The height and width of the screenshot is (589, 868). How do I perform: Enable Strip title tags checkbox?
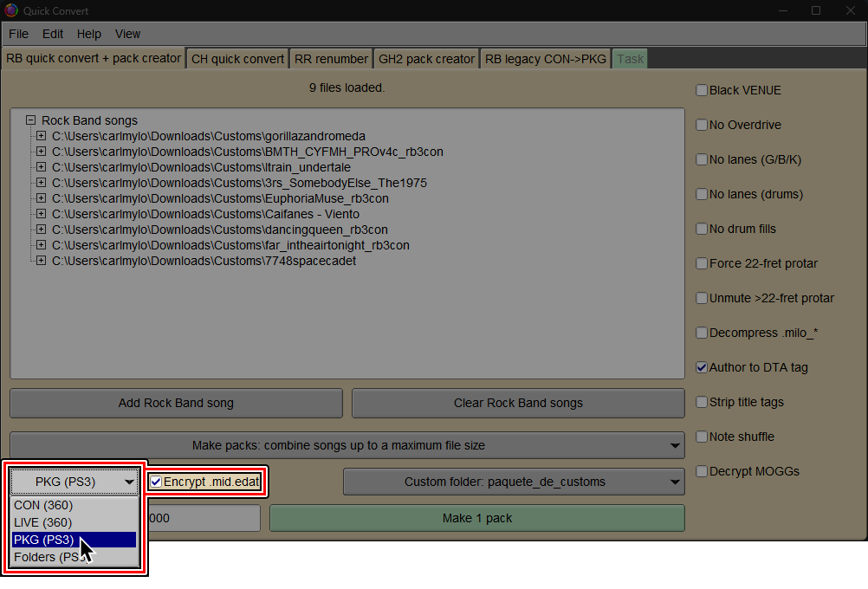tap(702, 402)
